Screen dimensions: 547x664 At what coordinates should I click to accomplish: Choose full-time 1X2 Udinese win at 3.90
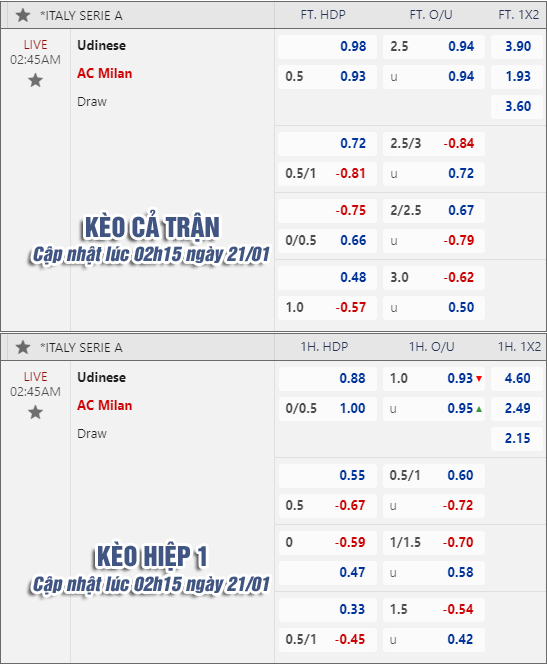click(x=517, y=46)
